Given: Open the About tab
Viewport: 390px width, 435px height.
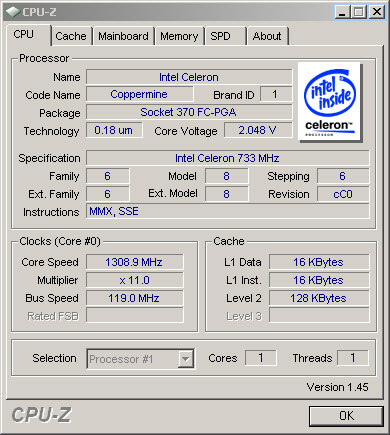Looking at the screenshot, I should point(267,36).
